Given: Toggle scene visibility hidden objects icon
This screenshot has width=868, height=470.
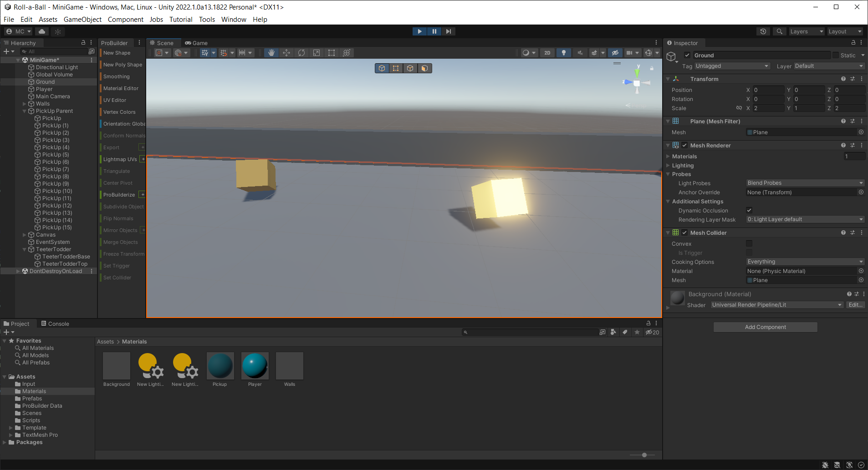Looking at the screenshot, I should (615, 53).
